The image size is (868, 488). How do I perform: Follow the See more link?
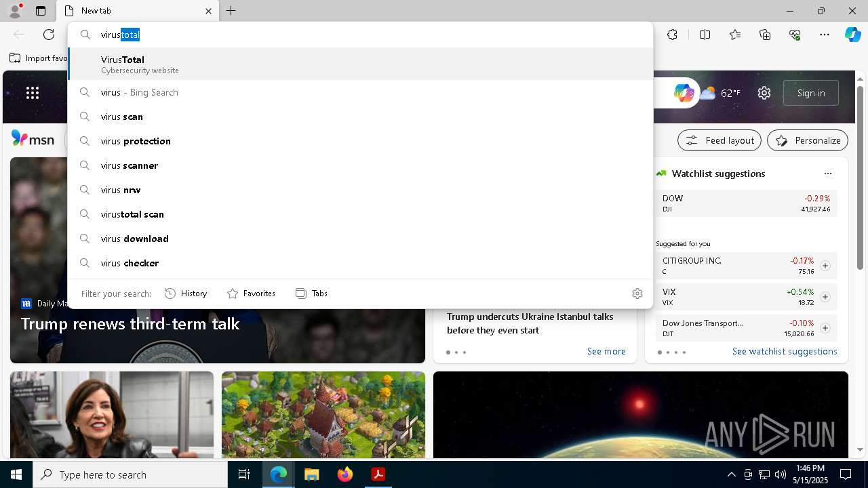[606, 351]
